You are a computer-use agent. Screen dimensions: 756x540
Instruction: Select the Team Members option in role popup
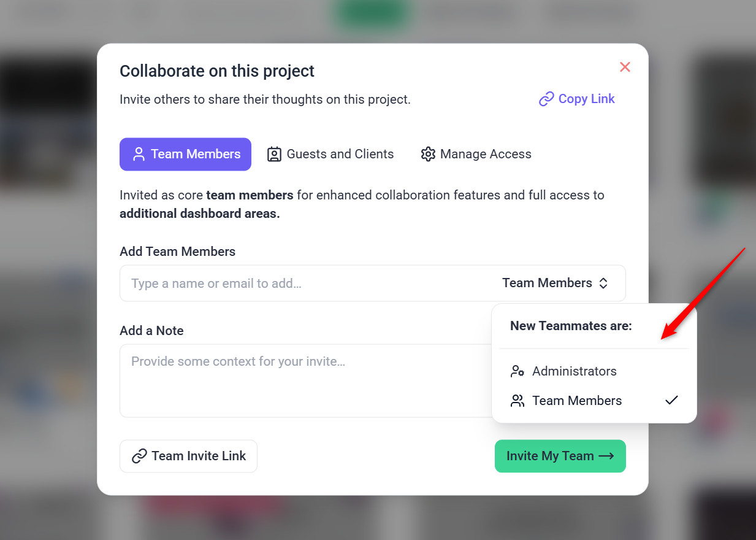point(577,401)
